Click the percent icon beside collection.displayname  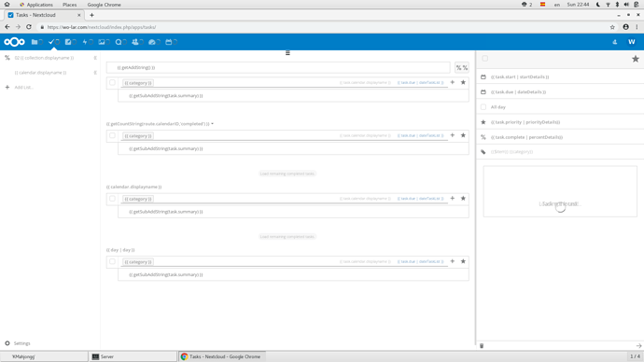[x=7, y=58]
